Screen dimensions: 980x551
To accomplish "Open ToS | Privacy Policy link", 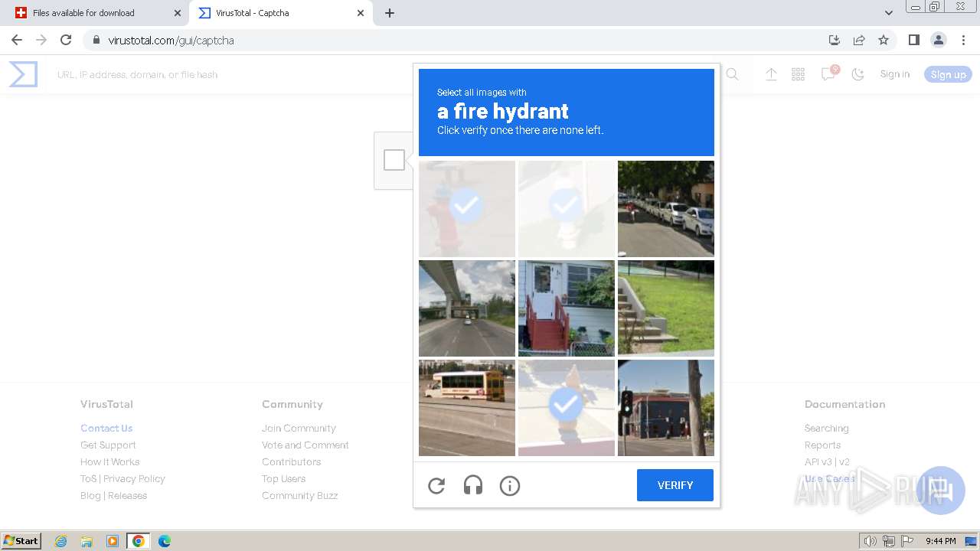I will 122,478.
